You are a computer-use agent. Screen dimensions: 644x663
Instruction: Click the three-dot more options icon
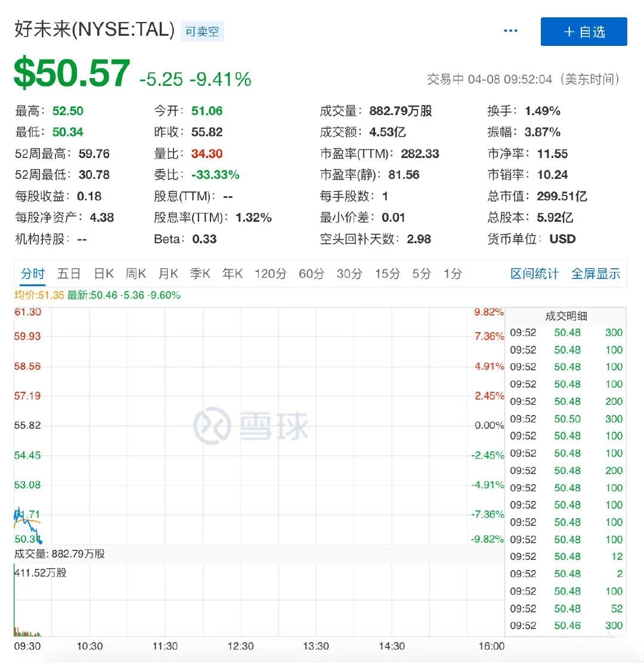510,31
